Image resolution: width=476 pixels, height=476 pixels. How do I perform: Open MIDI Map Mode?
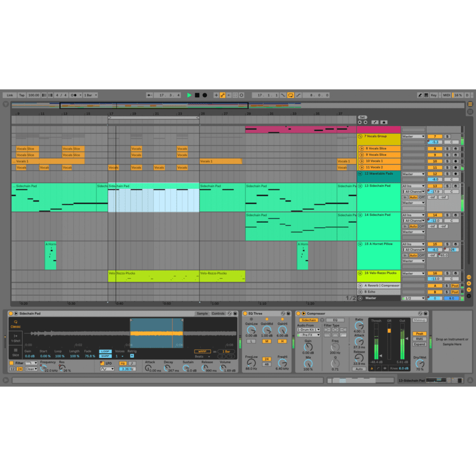[x=447, y=95]
